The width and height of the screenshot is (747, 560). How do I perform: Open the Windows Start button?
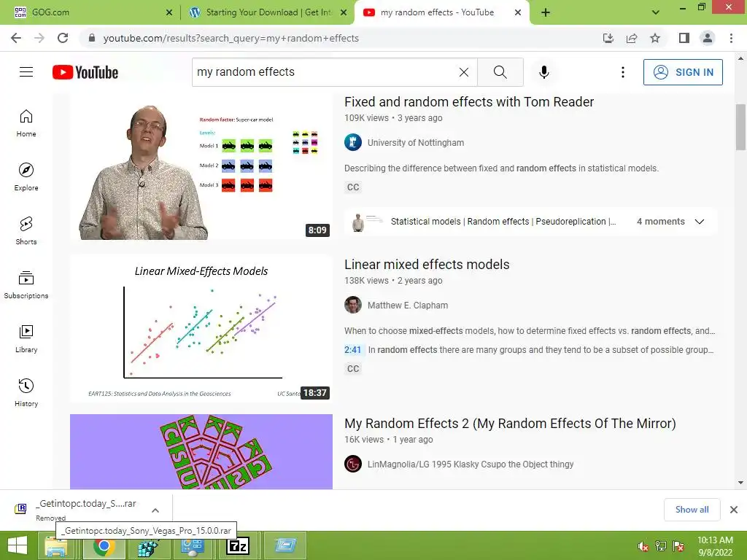[18, 545]
